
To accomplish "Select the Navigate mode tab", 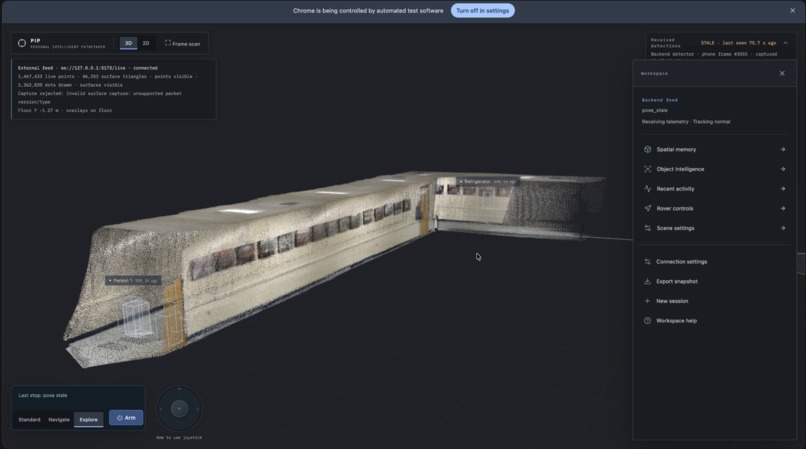I will coord(59,420).
